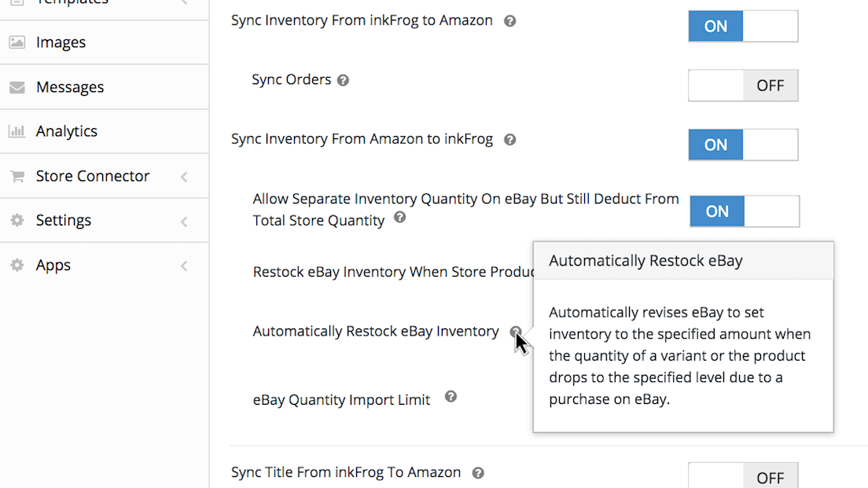Turn on Sync Title From inkFrog To Amazon
This screenshot has width=868, height=488.
click(x=743, y=476)
